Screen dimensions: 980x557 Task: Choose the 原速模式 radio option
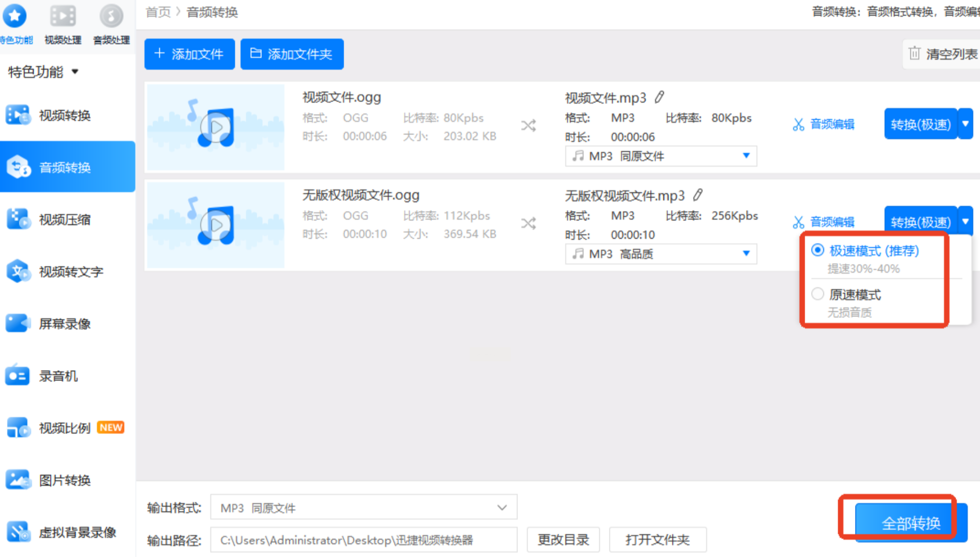tap(817, 294)
